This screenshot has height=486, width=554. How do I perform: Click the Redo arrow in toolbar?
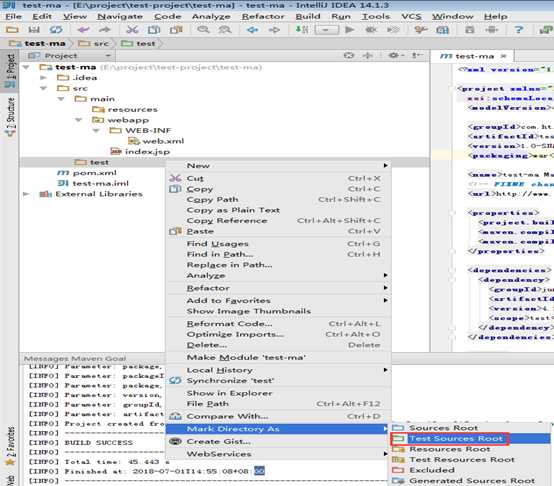[105, 30]
